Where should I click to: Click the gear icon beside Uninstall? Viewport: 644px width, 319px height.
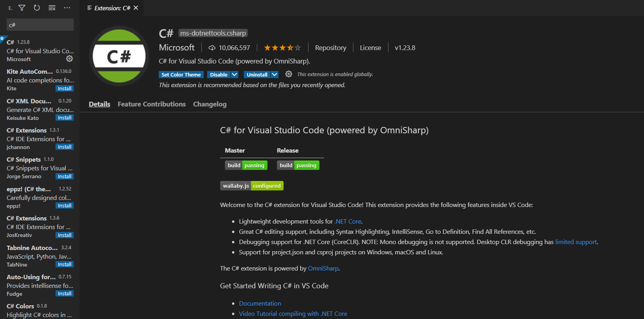pos(289,74)
